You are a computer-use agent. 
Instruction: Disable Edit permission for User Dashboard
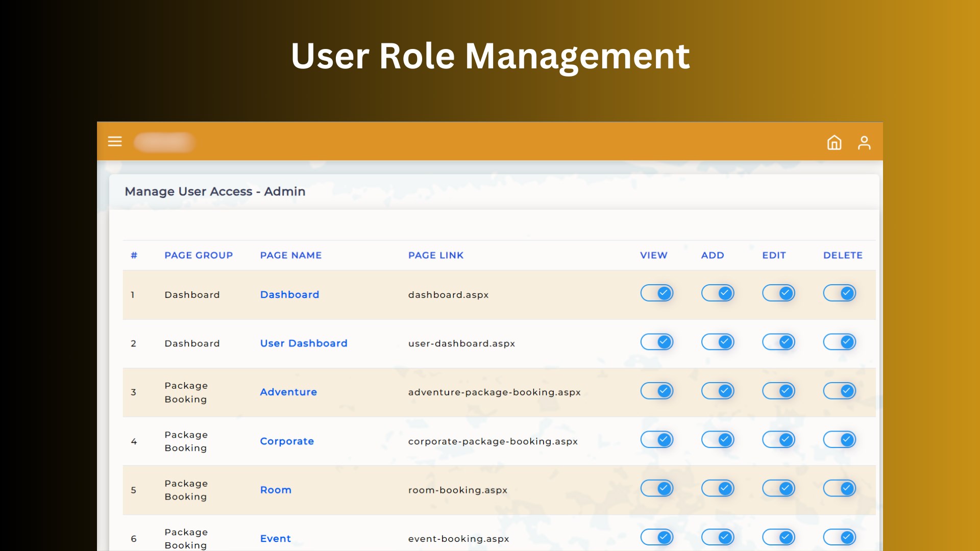(779, 342)
